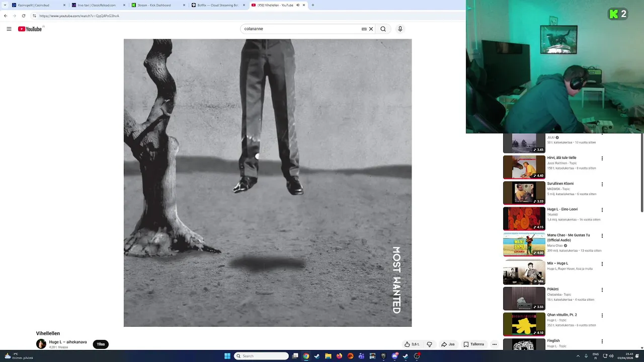The height and width of the screenshot is (362, 644).
Task: Like the video with thumbs up
Action: point(412,344)
